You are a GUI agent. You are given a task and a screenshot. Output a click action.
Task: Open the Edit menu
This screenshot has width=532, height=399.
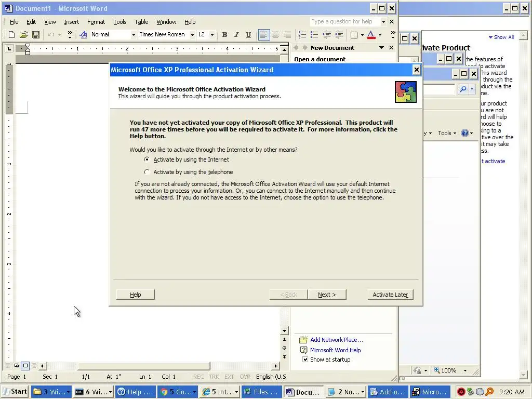[x=31, y=22]
